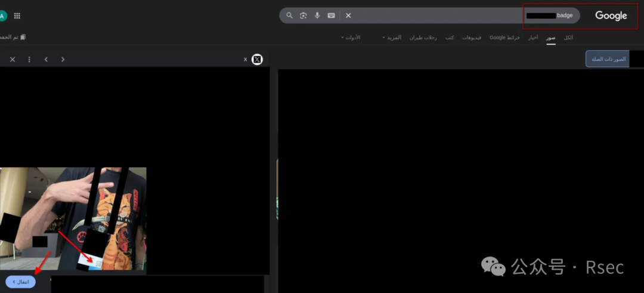
Task: Clear the search query with X icon
Action: click(x=348, y=16)
